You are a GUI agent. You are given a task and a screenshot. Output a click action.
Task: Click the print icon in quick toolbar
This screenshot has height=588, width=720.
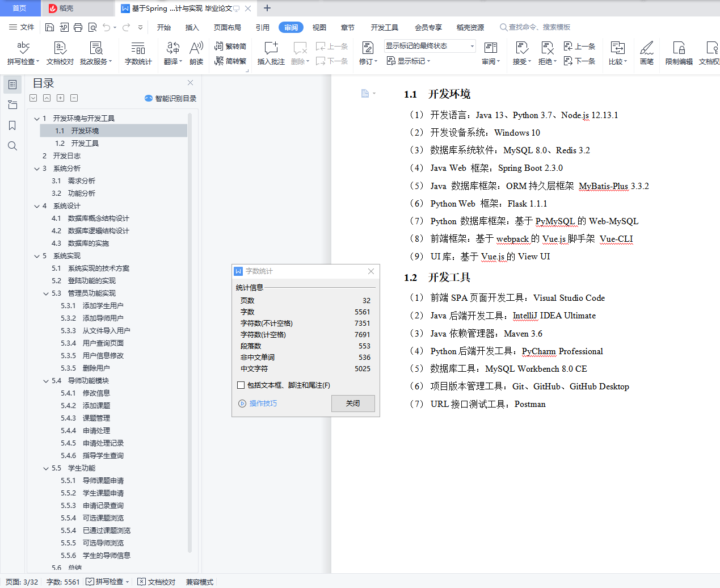coord(78,27)
